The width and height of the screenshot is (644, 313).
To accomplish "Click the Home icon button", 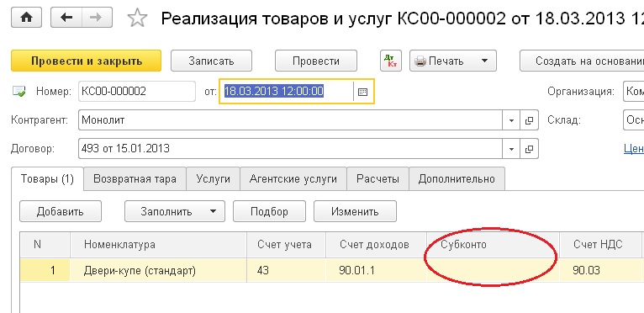I will pos(26,18).
